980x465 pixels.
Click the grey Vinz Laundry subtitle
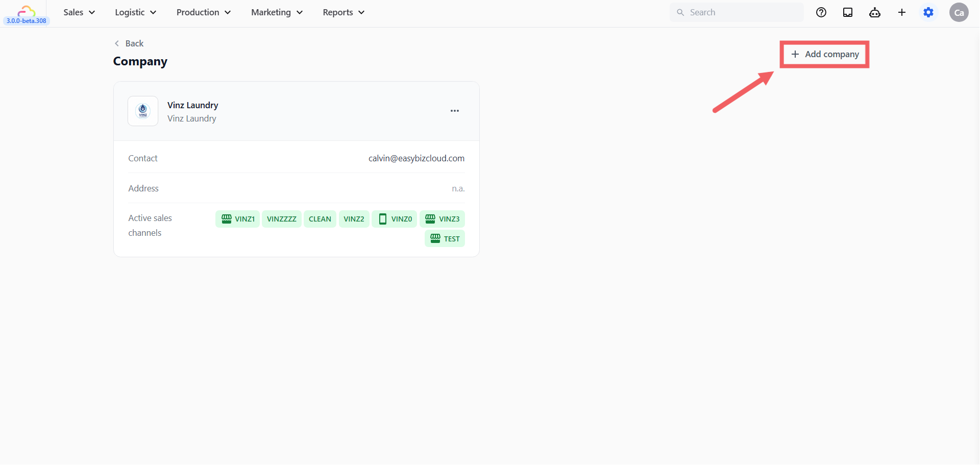click(192, 118)
